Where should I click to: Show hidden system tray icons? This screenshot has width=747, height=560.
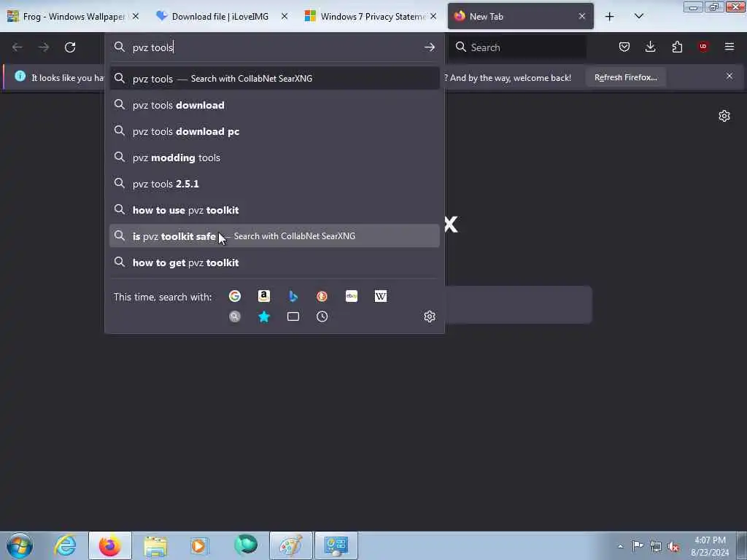click(x=620, y=546)
